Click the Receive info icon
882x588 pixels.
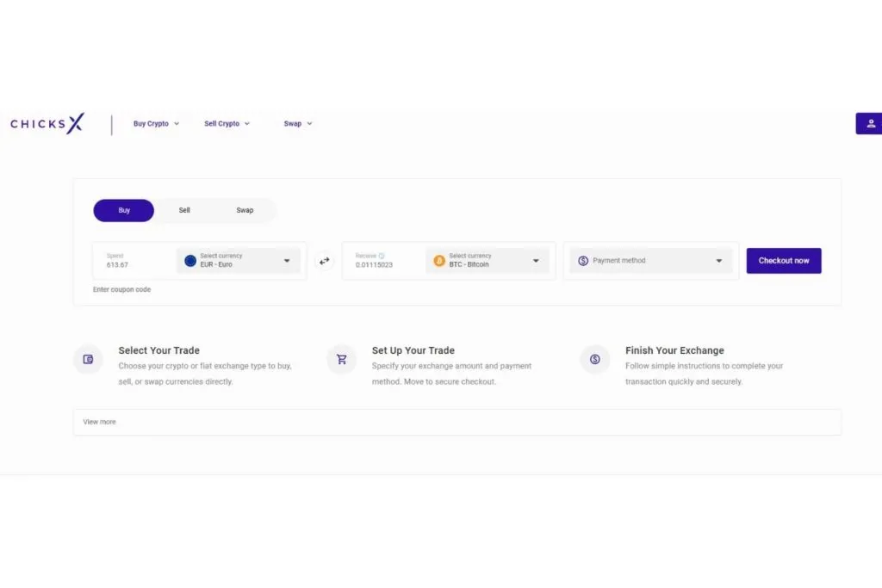point(382,256)
